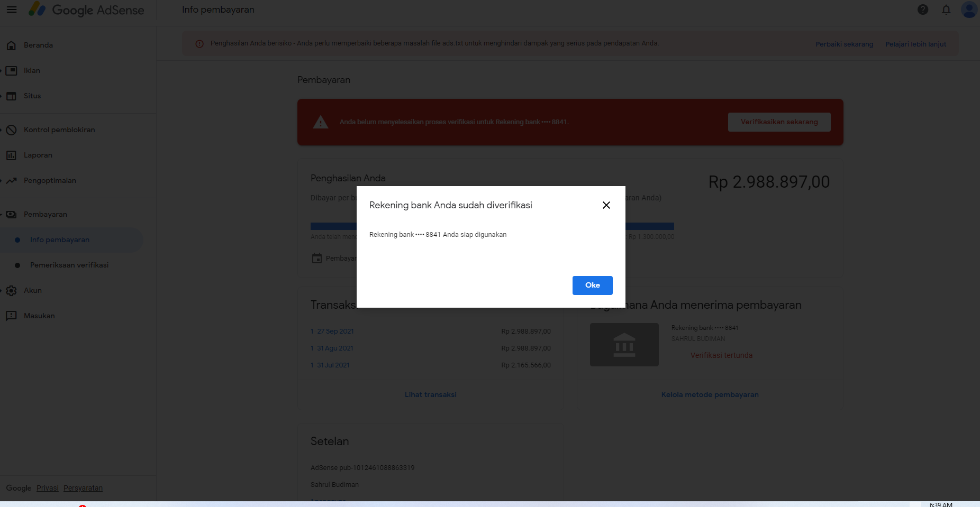Screen dimensions: 980x507
Task: Open Kelola metode pembayaran link
Action: tap(710, 394)
